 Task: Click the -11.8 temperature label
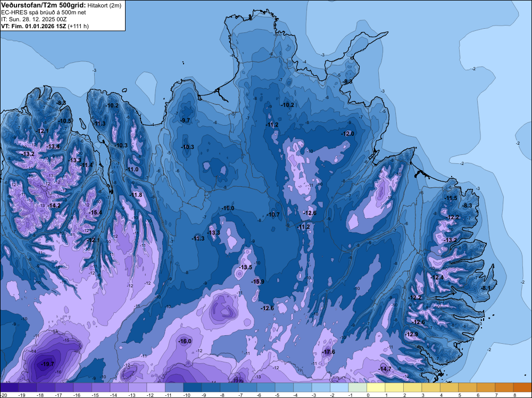(136, 195)
